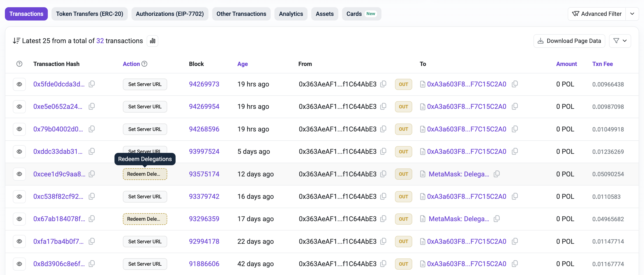Image resolution: width=644 pixels, height=275 pixels.
Task: Select the Cards New tab
Action: pos(361,14)
